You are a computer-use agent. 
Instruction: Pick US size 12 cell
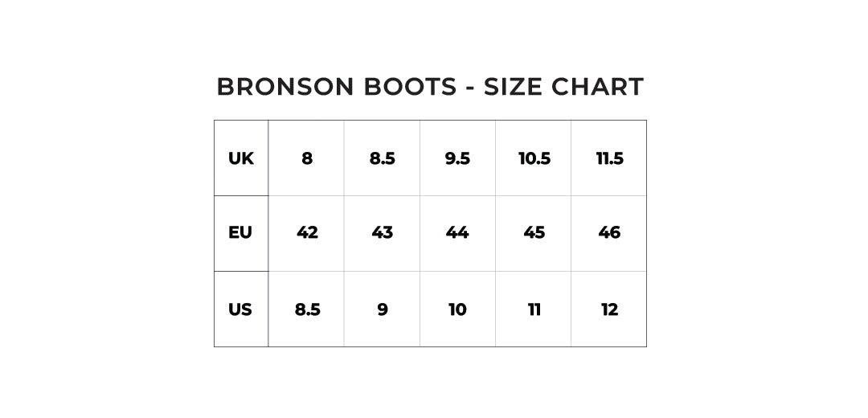[x=609, y=309]
